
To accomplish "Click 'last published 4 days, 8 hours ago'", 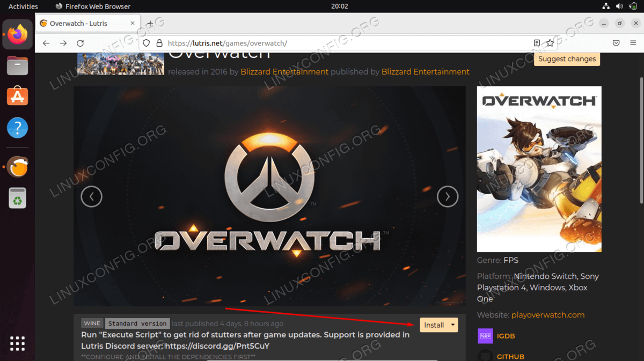I will (228, 324).
